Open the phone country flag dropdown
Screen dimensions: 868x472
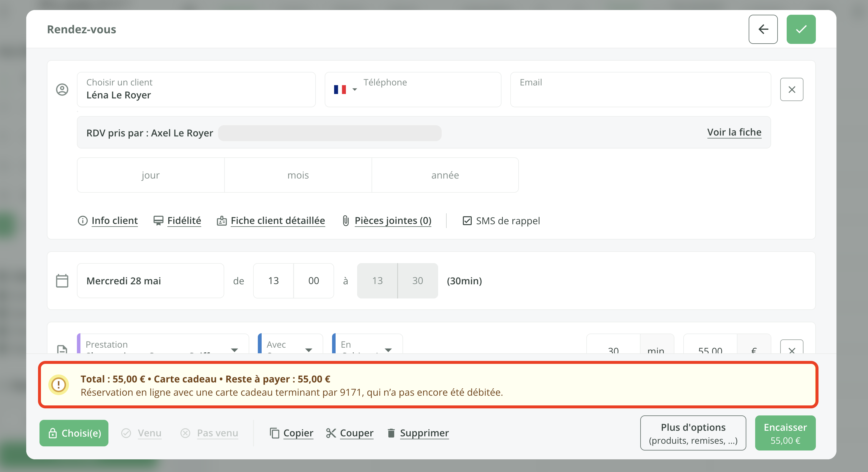[345, 90]
